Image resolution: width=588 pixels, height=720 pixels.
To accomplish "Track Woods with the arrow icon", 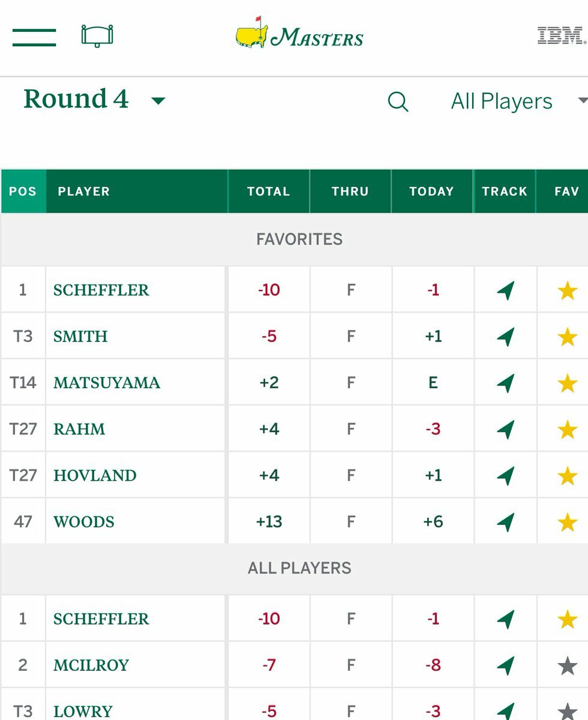I will coord(506,522).
